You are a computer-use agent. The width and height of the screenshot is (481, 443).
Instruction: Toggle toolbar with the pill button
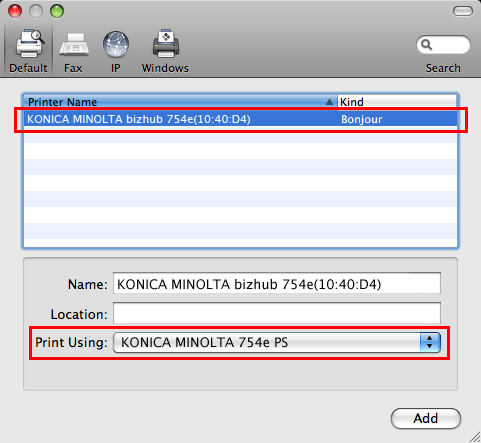(463, 11)
